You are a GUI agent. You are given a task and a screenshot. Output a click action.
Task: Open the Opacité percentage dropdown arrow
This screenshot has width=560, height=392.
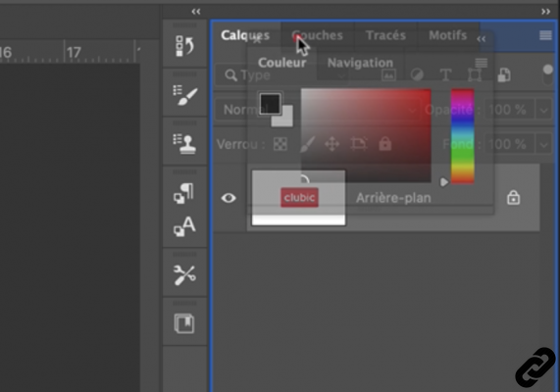pyautogui.click(x=544, y=110)
